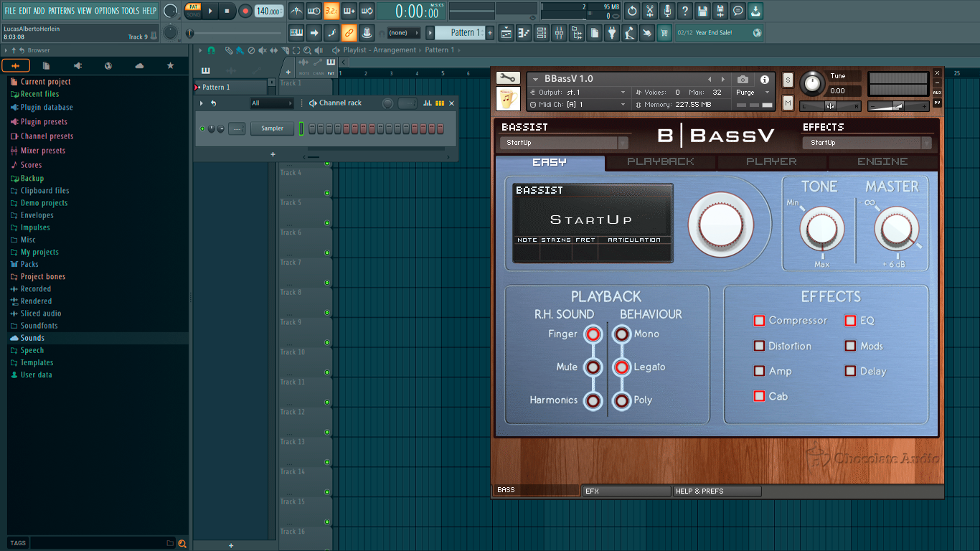Open the plugin picker plug icon

click(612, 32)
